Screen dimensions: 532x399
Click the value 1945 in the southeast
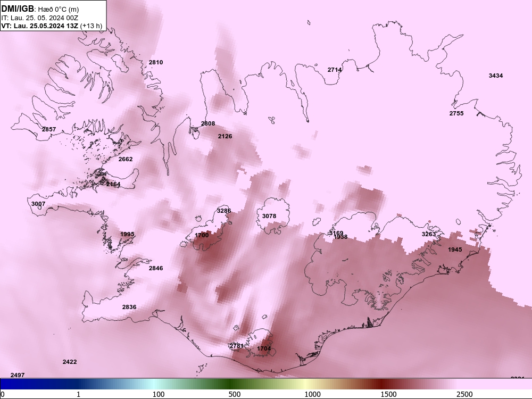point(455,250)
